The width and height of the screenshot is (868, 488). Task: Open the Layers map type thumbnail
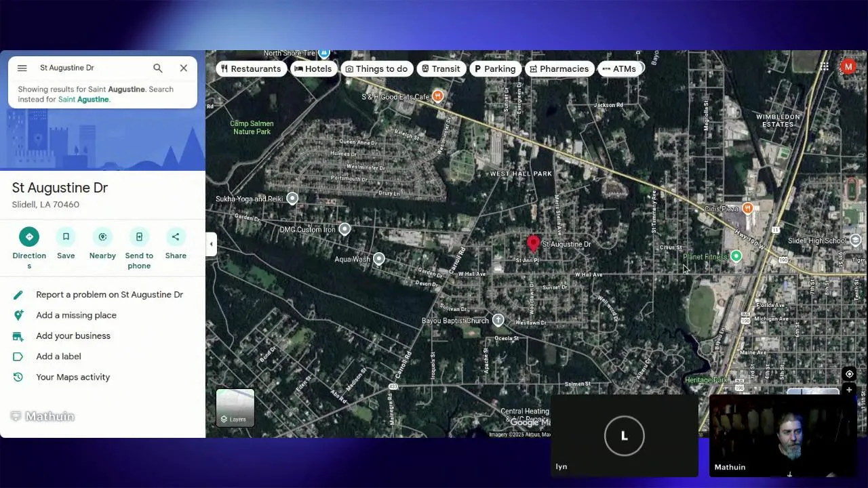point(235,407)
